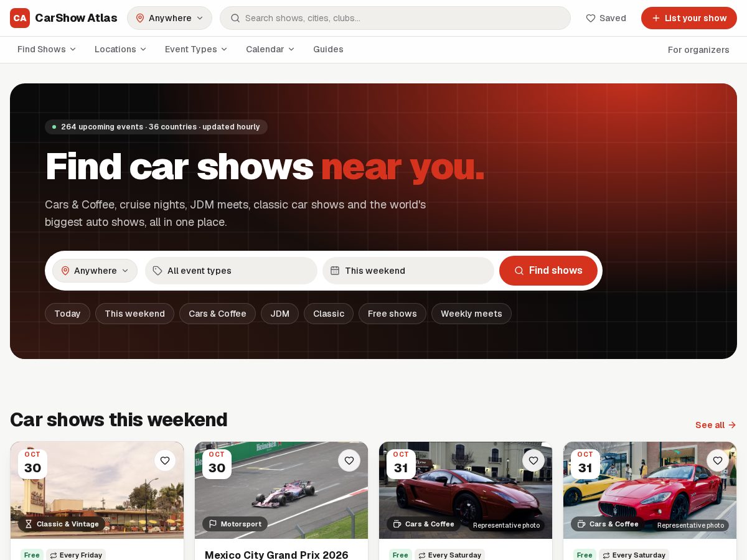Open the hero Anywhere location selector

click(95, 271)
